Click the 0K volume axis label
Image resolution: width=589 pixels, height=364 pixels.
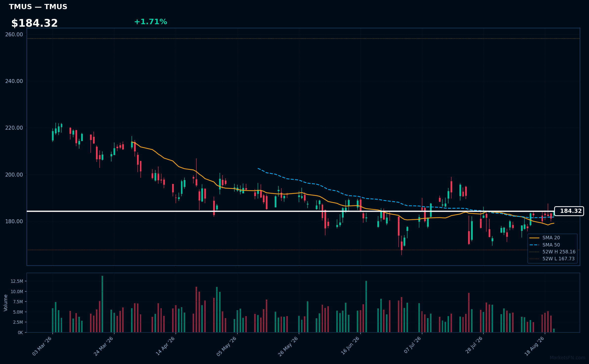(x=20, y=333)
